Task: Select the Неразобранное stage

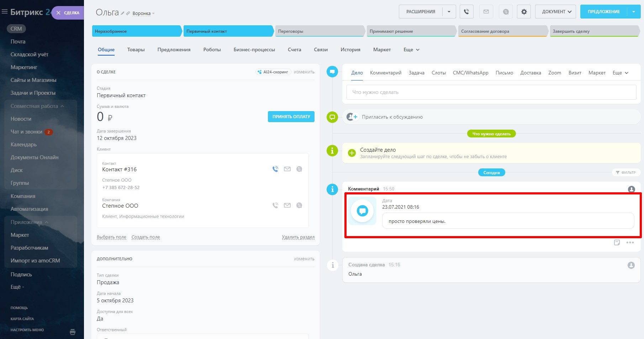Action: pyautogui.click(x=137, y=31)
